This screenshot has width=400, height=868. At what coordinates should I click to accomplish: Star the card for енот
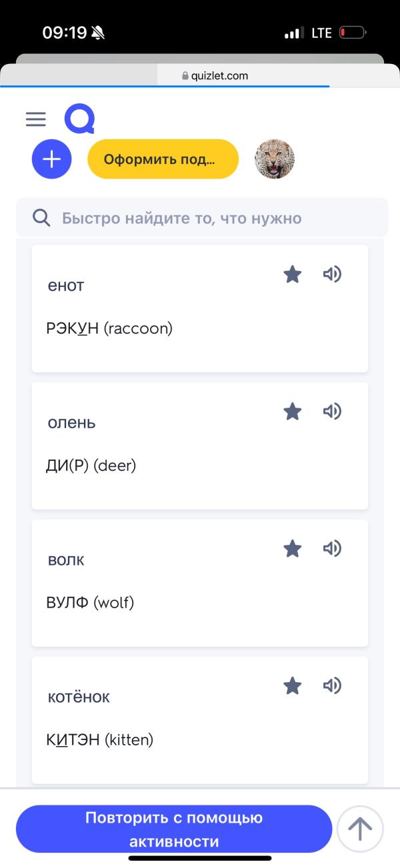[x=292, y=273]
